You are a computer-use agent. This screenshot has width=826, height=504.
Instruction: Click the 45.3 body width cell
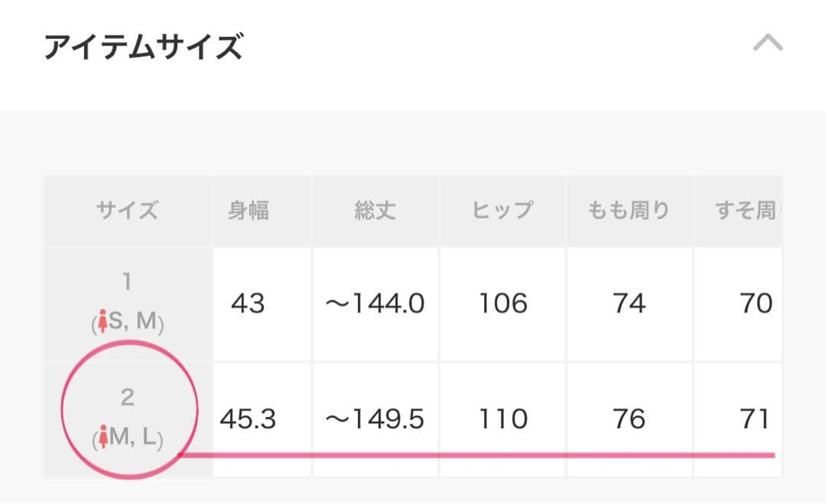coord(248,419)
